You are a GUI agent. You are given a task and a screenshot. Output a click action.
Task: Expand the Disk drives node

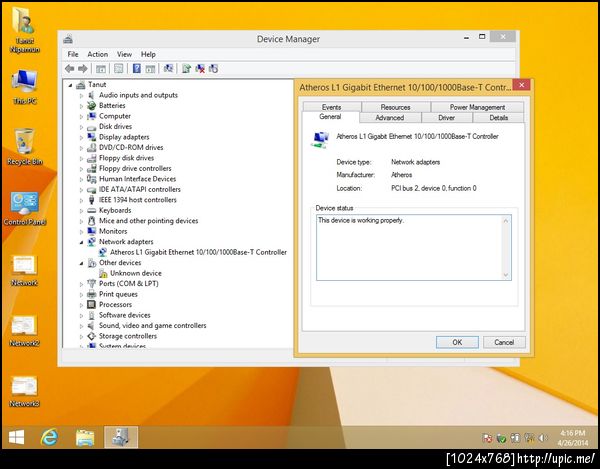(81, 127)
